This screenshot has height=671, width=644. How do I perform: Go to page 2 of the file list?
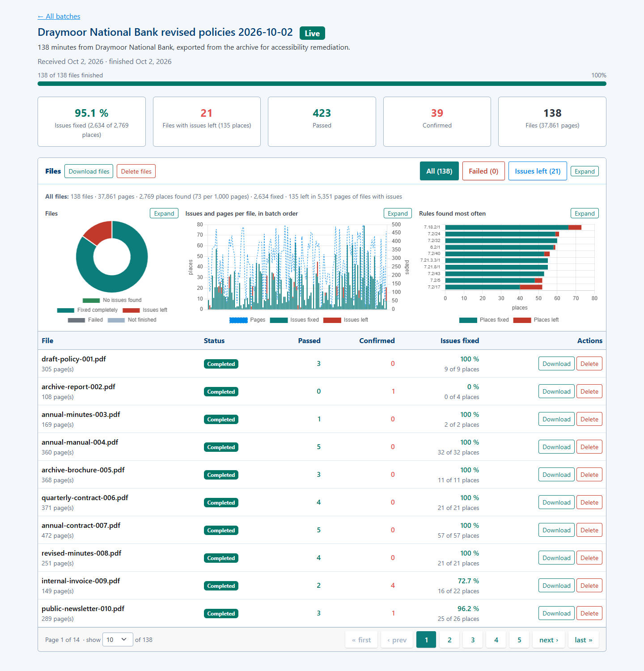449,640
